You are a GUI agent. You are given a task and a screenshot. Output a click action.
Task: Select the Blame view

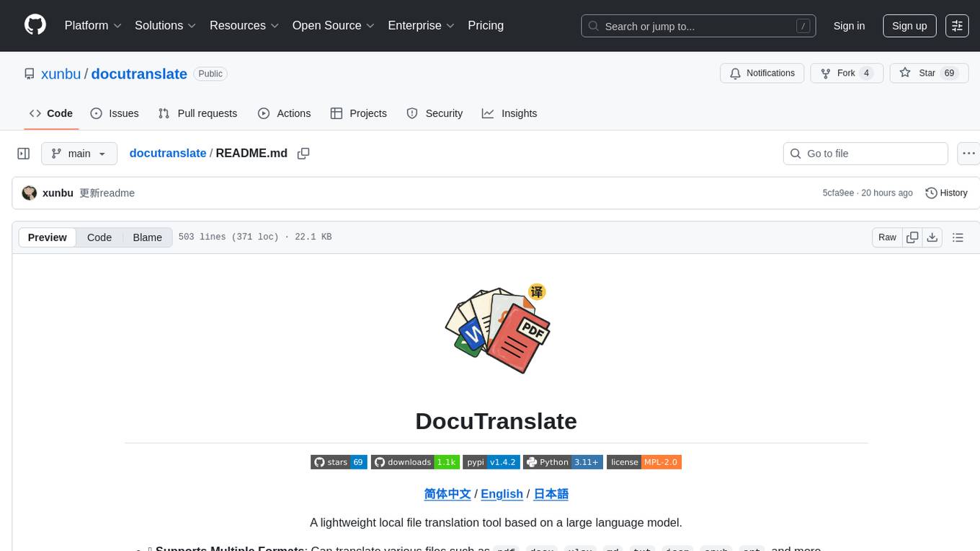pos(147,237)
